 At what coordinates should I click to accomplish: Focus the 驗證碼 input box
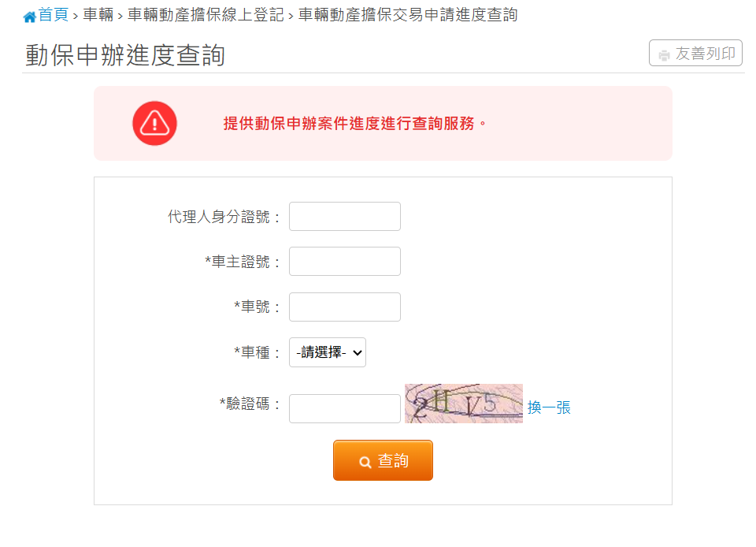(345, 408)
